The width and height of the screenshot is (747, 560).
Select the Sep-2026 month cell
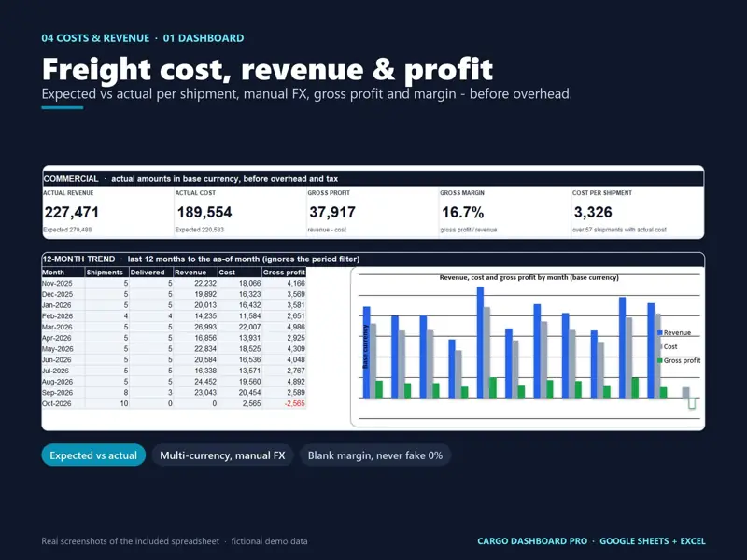63,393
